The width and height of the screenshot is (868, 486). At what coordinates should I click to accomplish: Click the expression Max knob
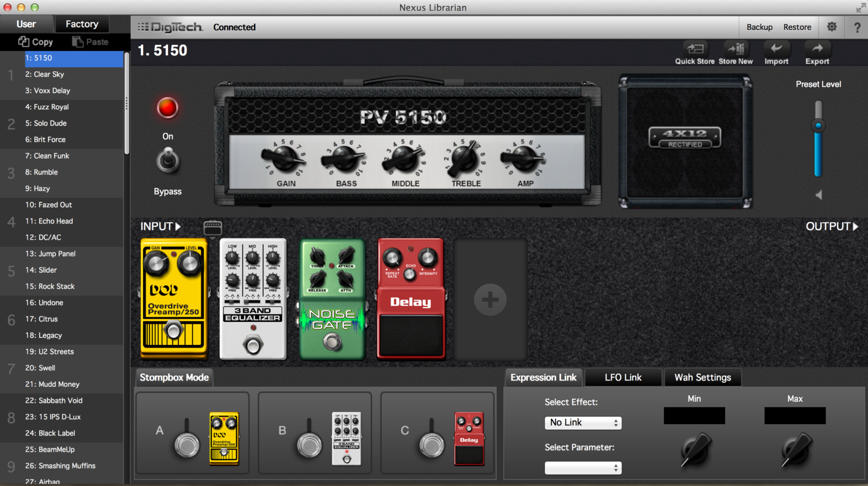pyautogui.click(x=797, y=449)
